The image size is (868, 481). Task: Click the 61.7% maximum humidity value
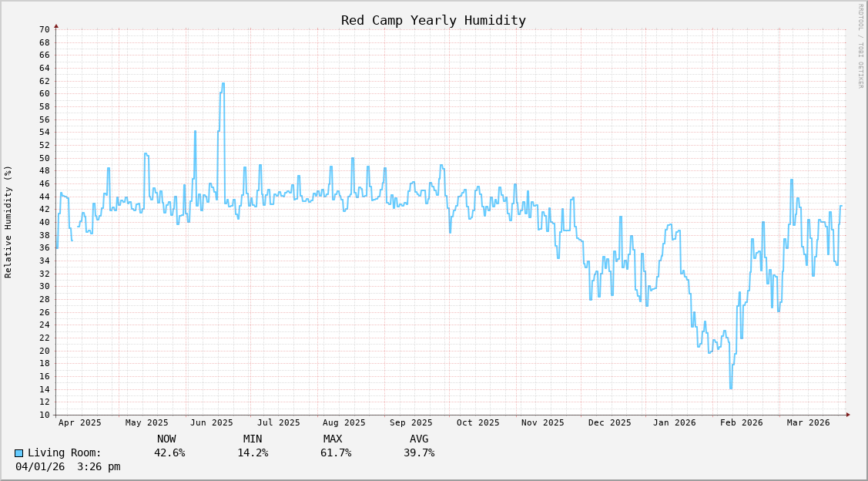tap(336, 453)
